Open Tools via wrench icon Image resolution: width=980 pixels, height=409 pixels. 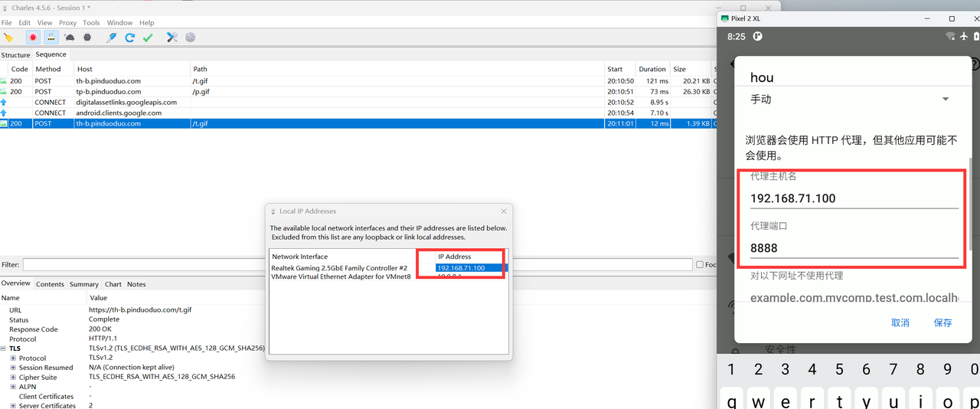click(171, 37)
